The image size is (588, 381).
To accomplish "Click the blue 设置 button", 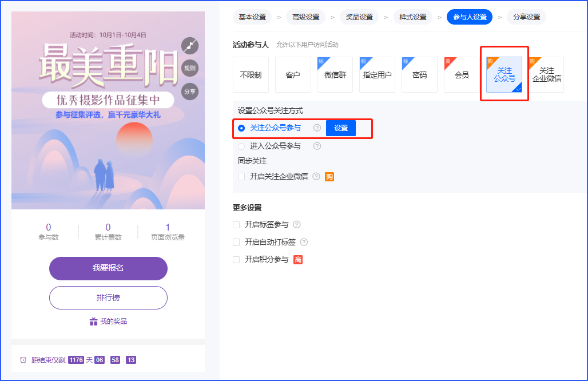I will (341, 128).
